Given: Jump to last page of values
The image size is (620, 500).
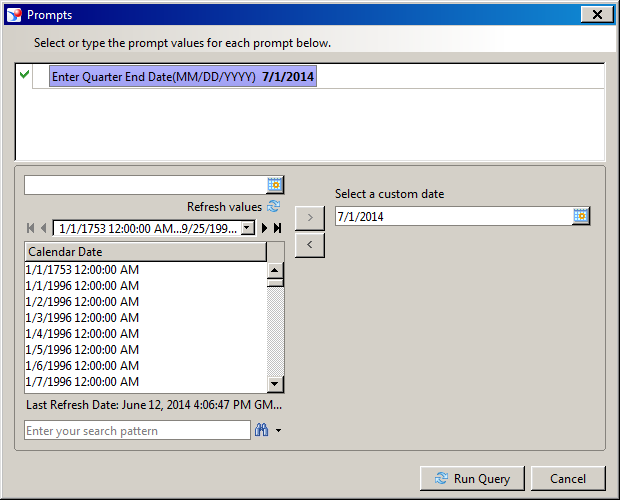Looking at the screenshot, I should click(277, 228).
